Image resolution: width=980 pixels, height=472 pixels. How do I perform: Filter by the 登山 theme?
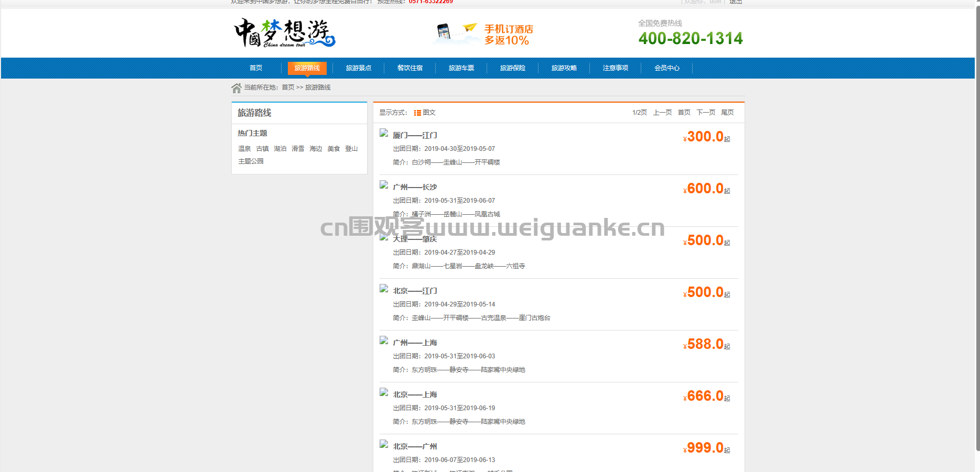352,149
